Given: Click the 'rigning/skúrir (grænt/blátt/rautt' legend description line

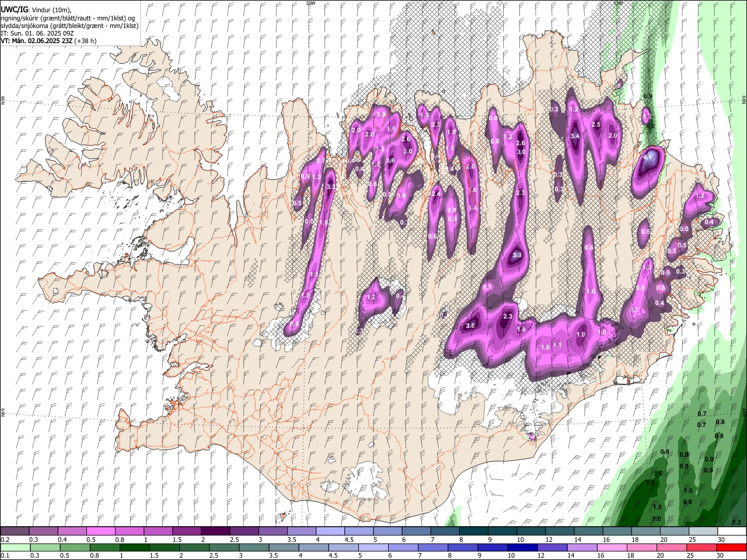Looking at the screenshot, I should coord(68,17).
